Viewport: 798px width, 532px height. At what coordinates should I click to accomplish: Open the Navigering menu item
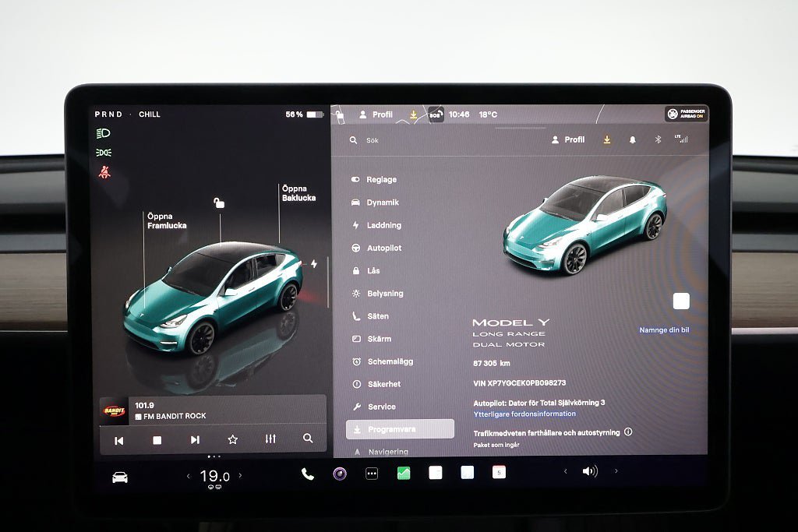381,452
